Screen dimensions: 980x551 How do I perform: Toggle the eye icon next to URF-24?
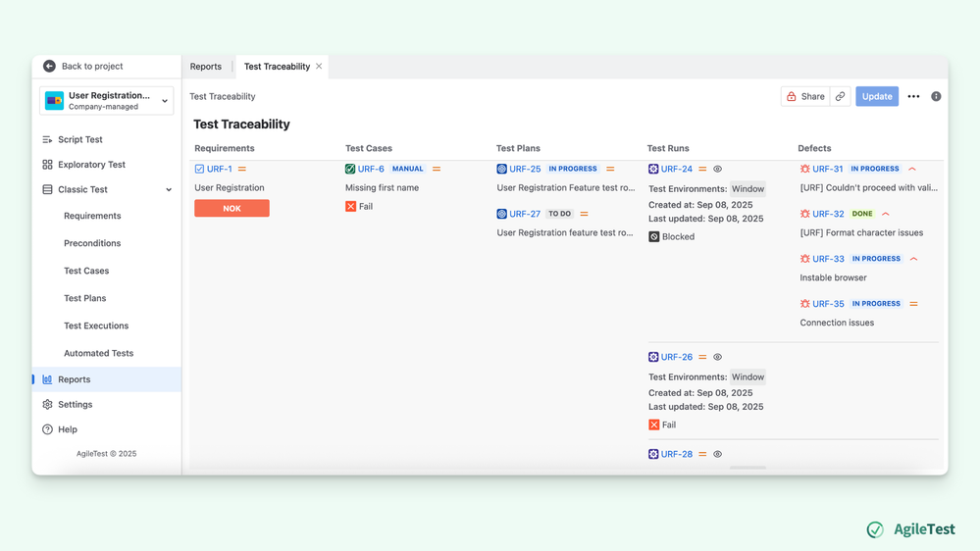pos(717,169)
